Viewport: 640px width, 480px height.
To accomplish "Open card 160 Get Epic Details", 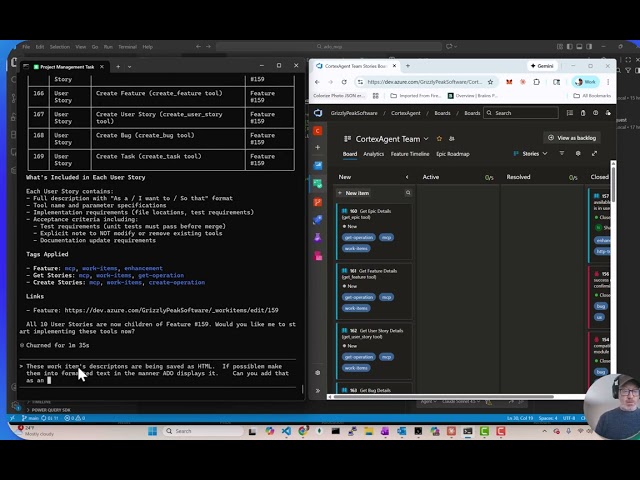I will (x=374, y=232).
